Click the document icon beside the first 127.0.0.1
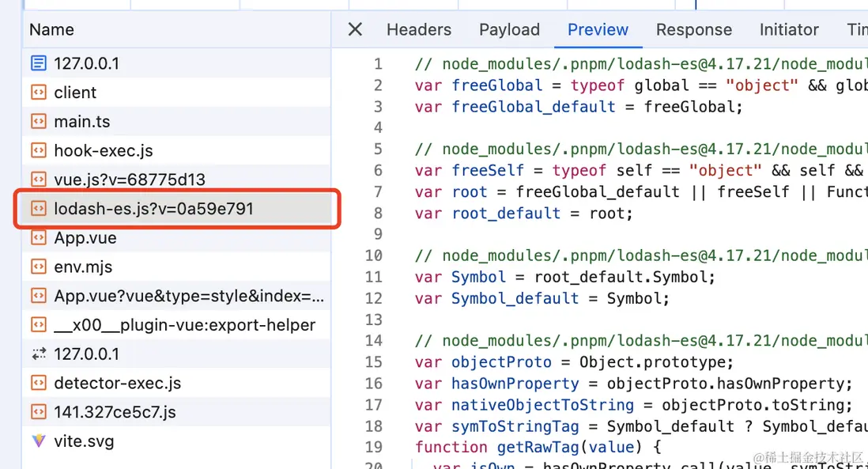 pos(38,63)
